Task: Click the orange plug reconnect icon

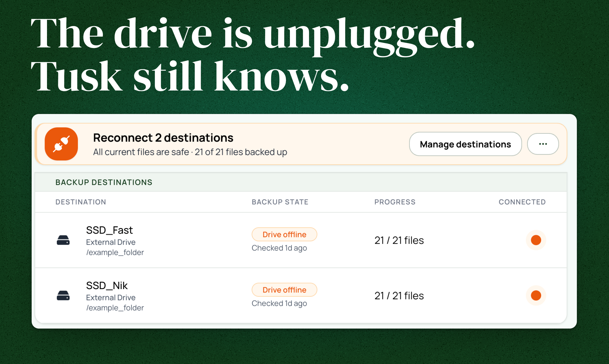Action: 61,144
